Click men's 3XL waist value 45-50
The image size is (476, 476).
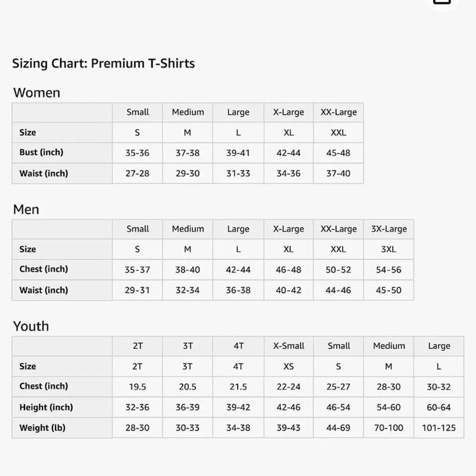(x=389, y=290)
